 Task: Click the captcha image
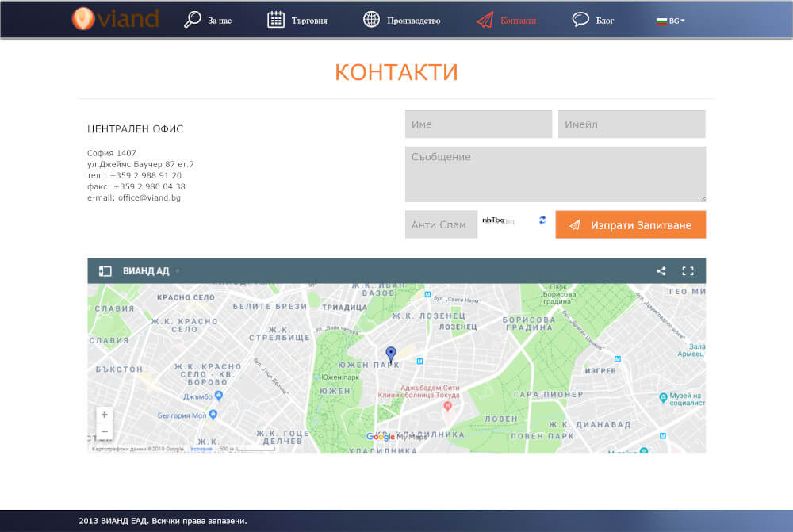tap(498, 220)
